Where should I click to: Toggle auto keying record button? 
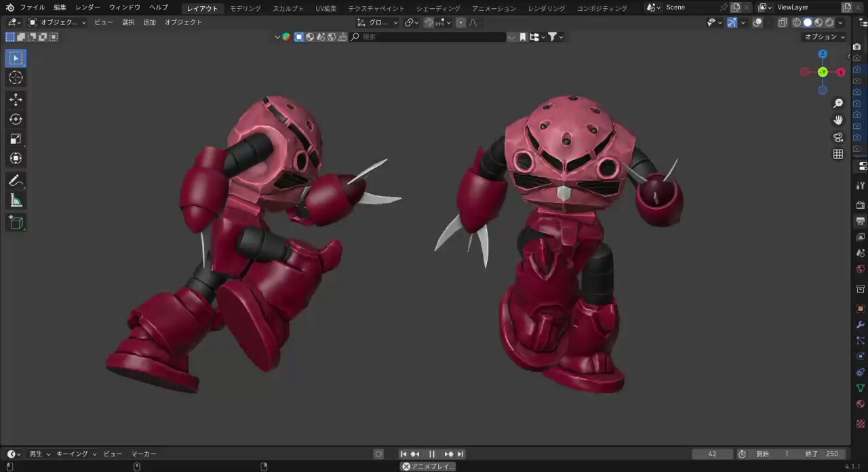(x=378, y=454)
